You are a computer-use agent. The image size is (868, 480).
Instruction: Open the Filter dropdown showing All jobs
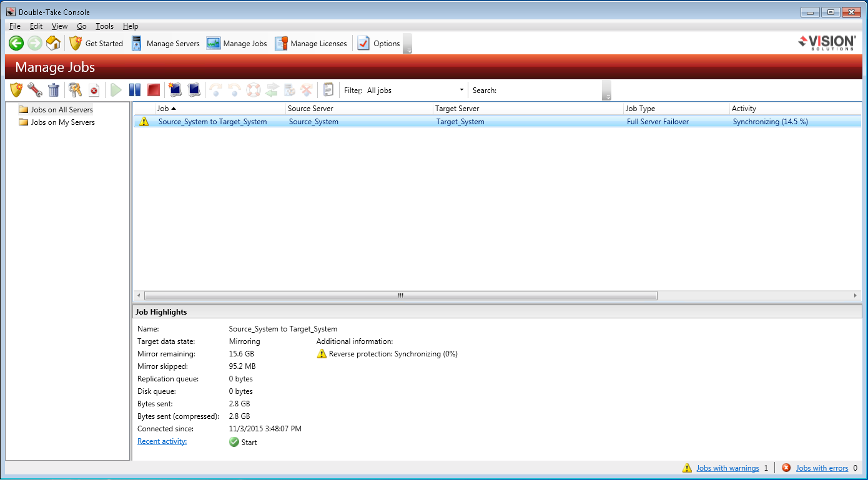[x=415, y=91]
